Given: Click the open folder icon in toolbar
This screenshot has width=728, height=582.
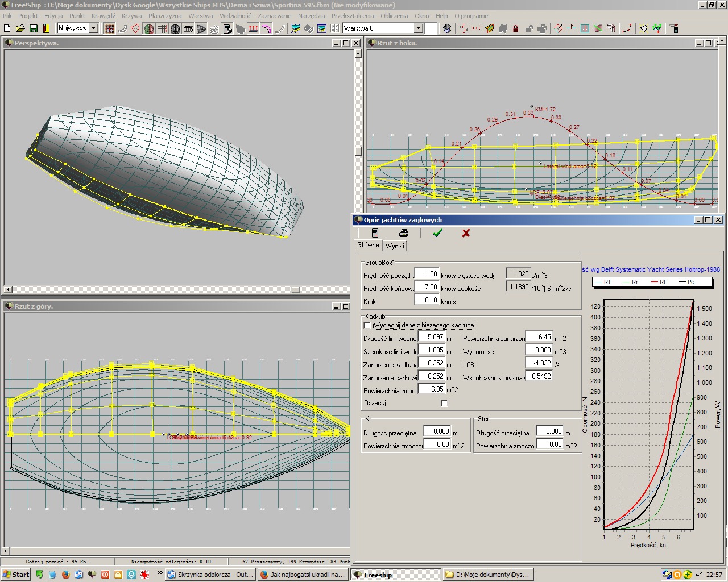Looking at the screenshot, I should point(20,28).
